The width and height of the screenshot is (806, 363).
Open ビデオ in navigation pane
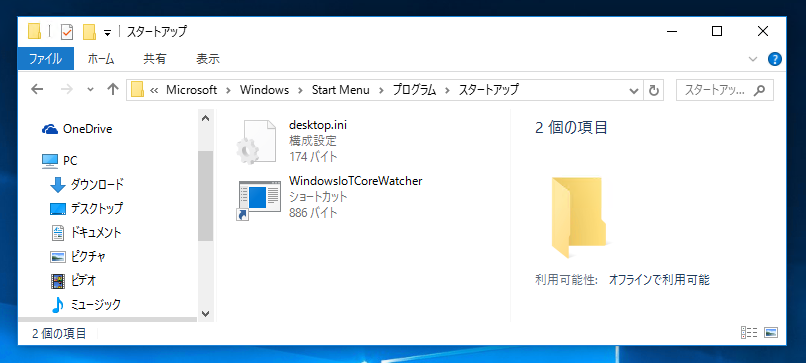tap(74, 281)
